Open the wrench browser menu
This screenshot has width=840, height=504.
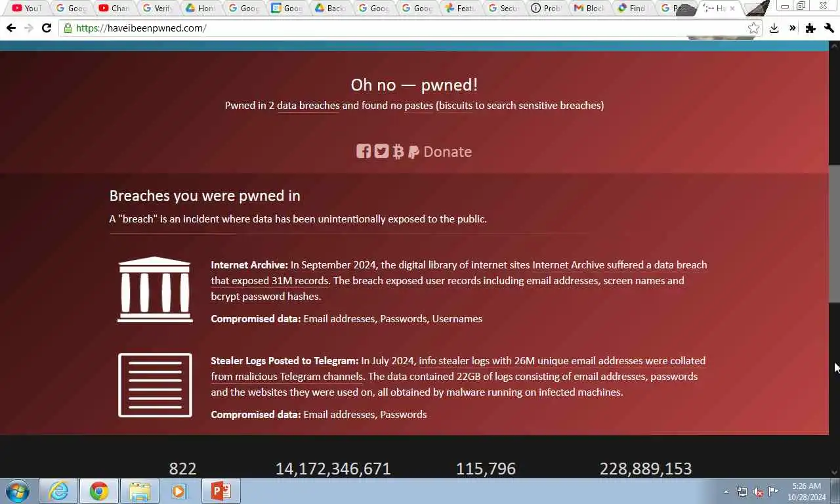[x=829, y=28]
